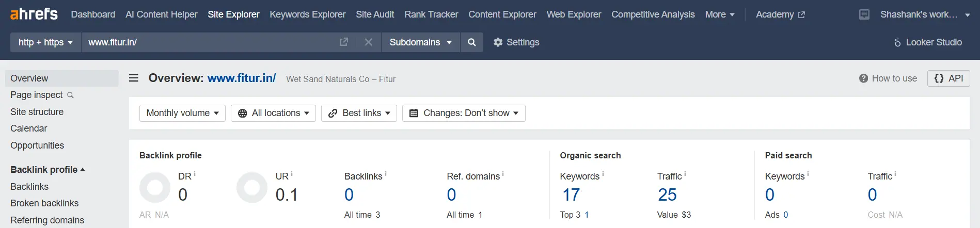
Task: Expand the More menu
Action: coord(720,14)
